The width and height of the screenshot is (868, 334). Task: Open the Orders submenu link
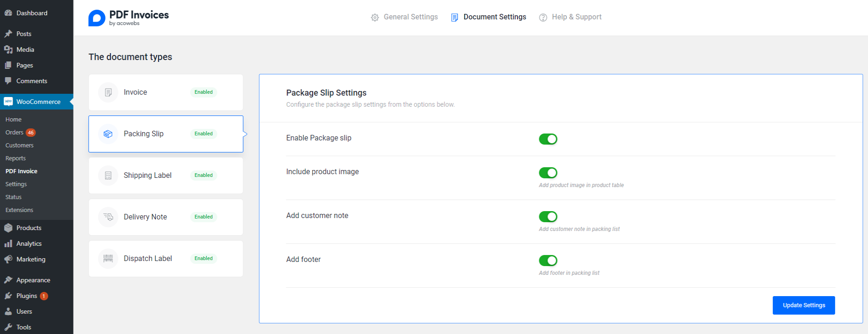(x=14, y=132)
